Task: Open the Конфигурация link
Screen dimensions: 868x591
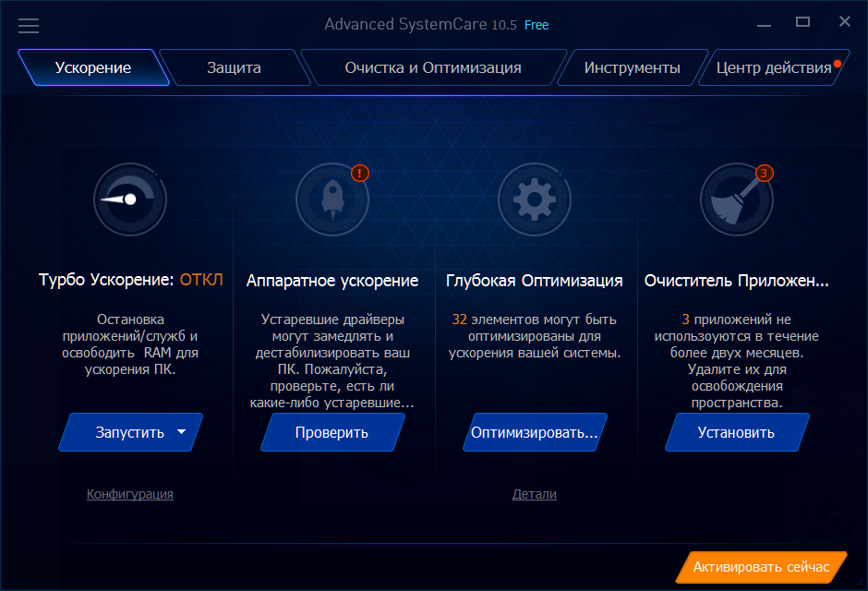Action: coord(130,494)
